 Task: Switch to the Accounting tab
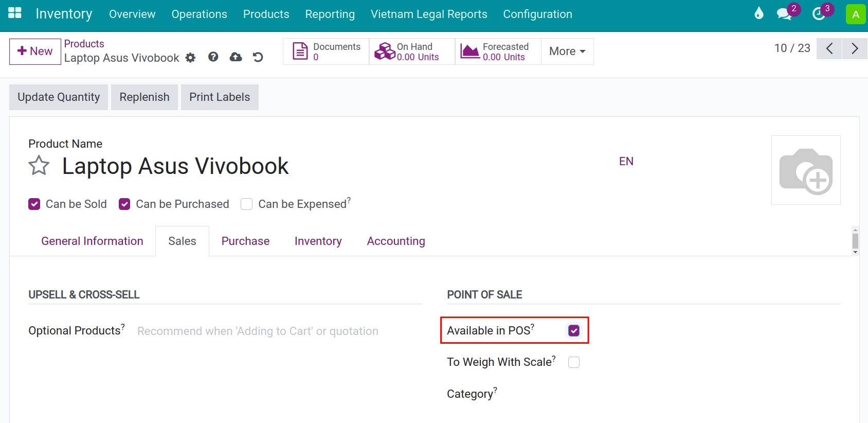click(396, 241)
